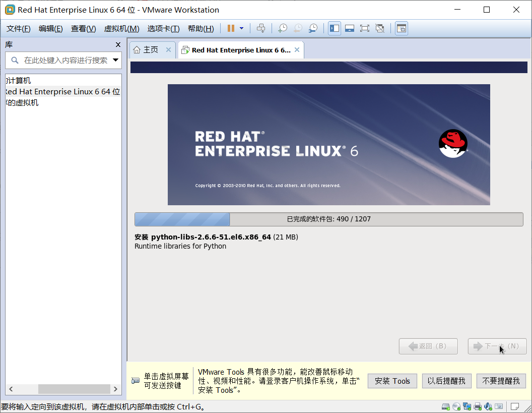Open the 帮助(H) menu
The width and height of the screenshot is (532, 413).
coord(201,29)
